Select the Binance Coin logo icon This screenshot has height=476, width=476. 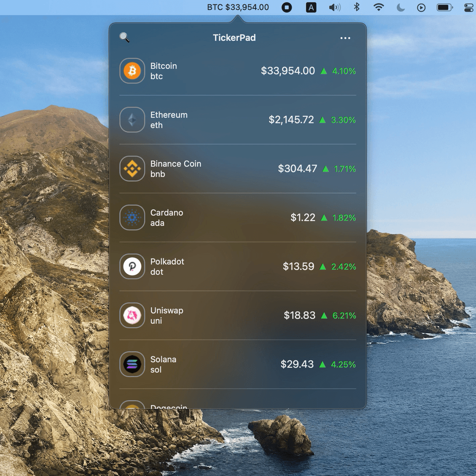tap(131, 168)
